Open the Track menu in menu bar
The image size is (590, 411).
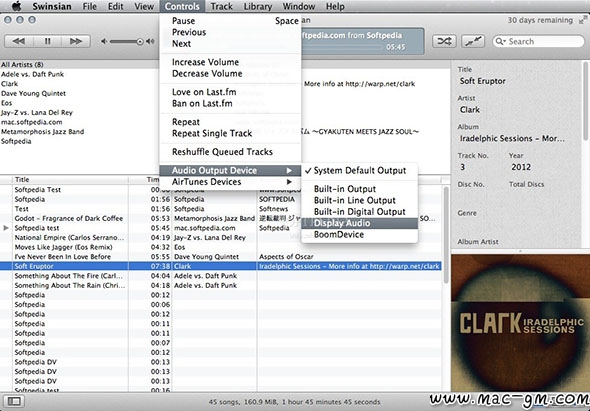point(222,6)
